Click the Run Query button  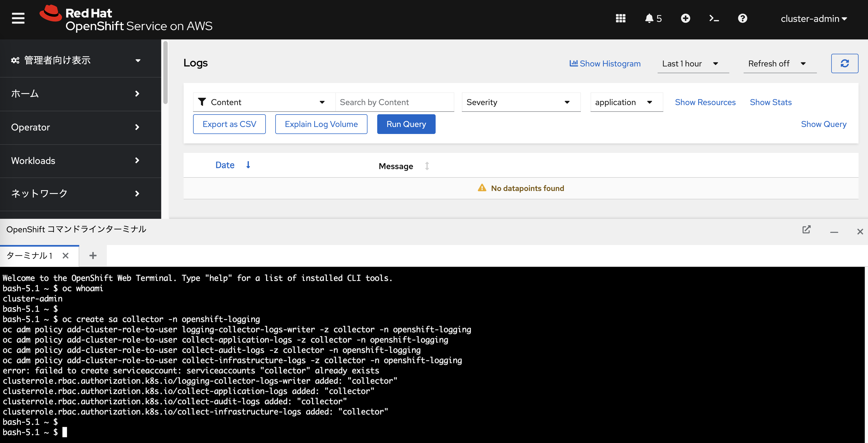tap(406, 124)
